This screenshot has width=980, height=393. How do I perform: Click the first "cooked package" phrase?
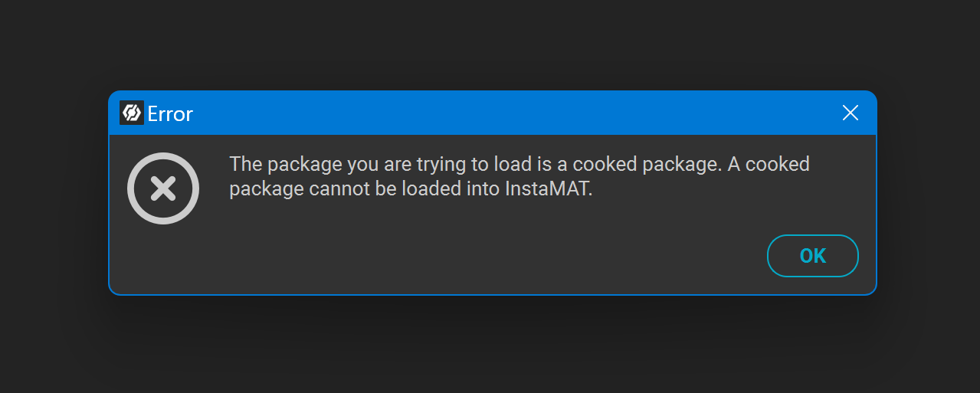[x=645, y=164]
